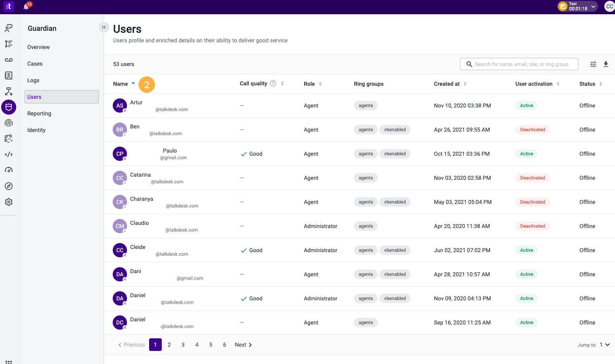
Task: Select the fingerprint Identity icon in sidebar
Action: click(x=9, y=123)
